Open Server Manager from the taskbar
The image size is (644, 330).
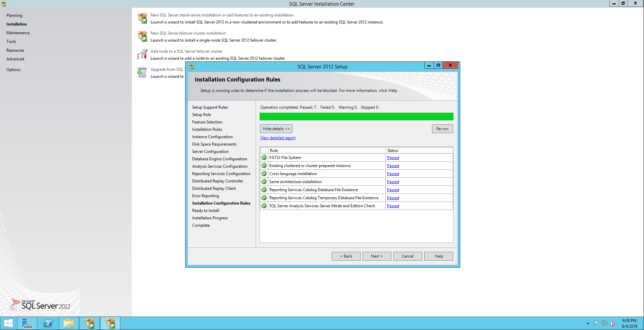coord(27,323)
